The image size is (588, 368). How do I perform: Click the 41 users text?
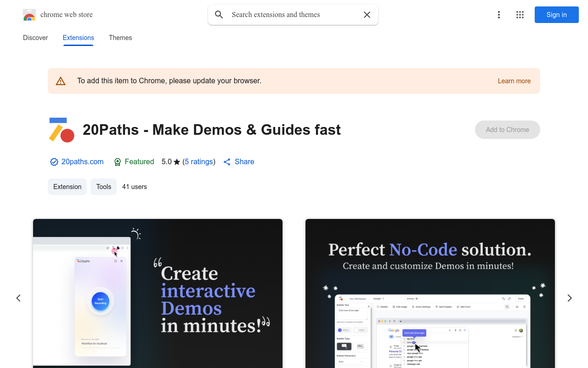click(135, 187)
